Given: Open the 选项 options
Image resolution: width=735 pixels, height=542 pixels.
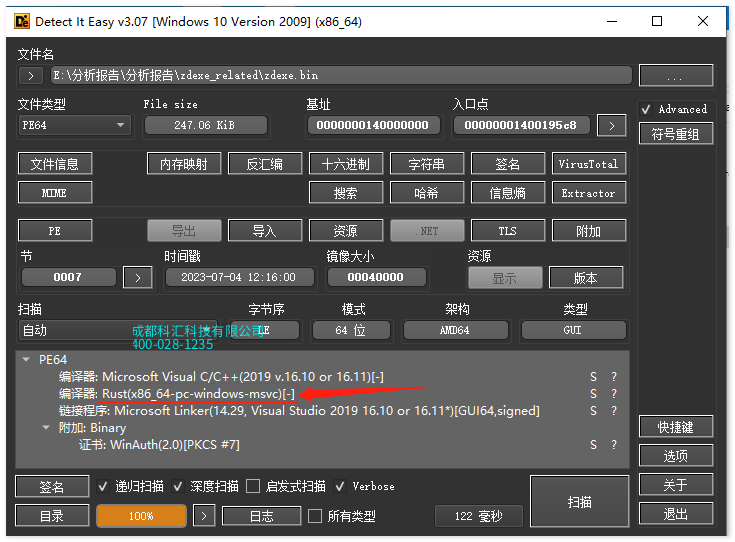Looking at the screenshot, I should click(x=675, y=456).
